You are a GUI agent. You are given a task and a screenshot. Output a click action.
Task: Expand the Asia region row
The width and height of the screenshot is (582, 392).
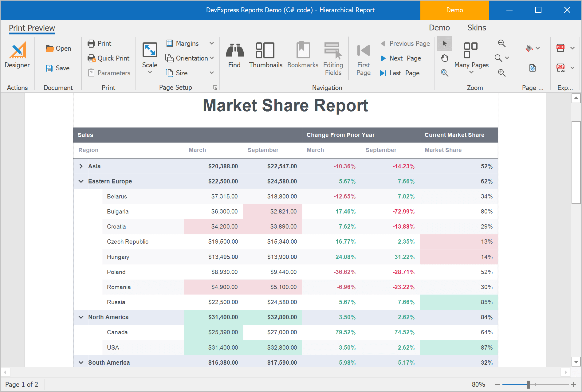coord(81,166)
